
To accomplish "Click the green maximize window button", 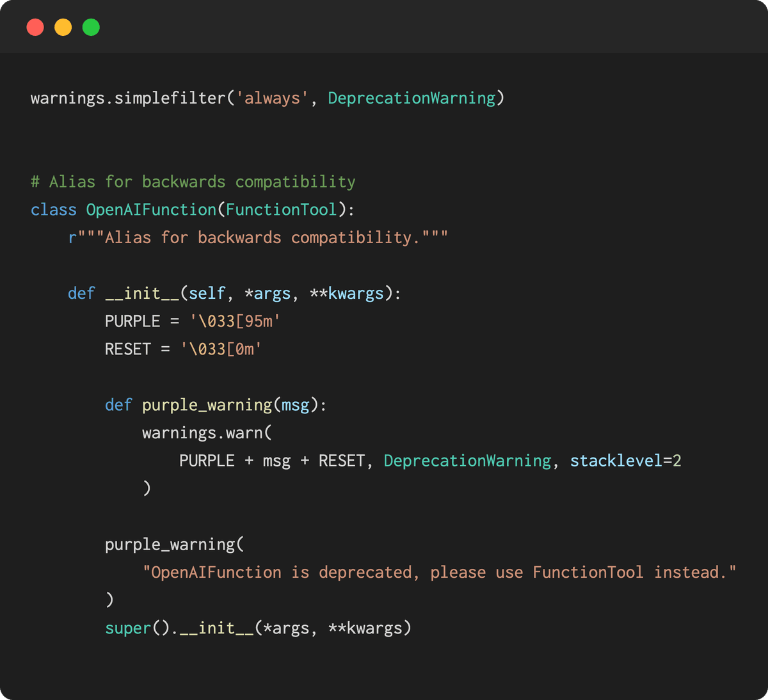I will 92,28.
